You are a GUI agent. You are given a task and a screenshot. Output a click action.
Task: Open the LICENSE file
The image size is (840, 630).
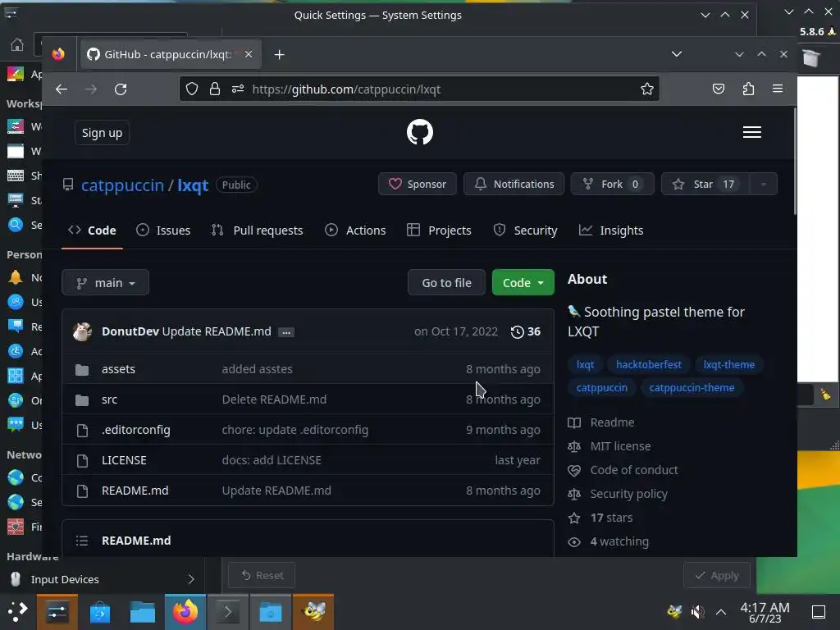pos(124,460)
